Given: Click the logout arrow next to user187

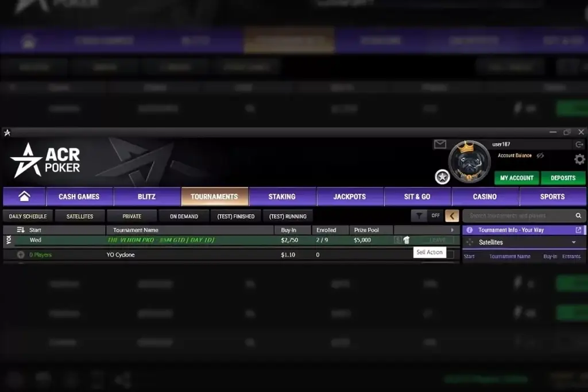Looking at the screenshot, I should click(579, 144).
